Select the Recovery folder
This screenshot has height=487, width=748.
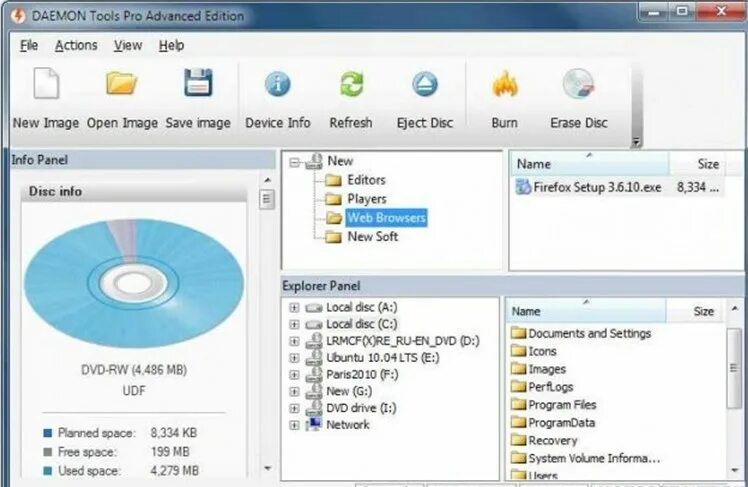(x=552, y=440)
